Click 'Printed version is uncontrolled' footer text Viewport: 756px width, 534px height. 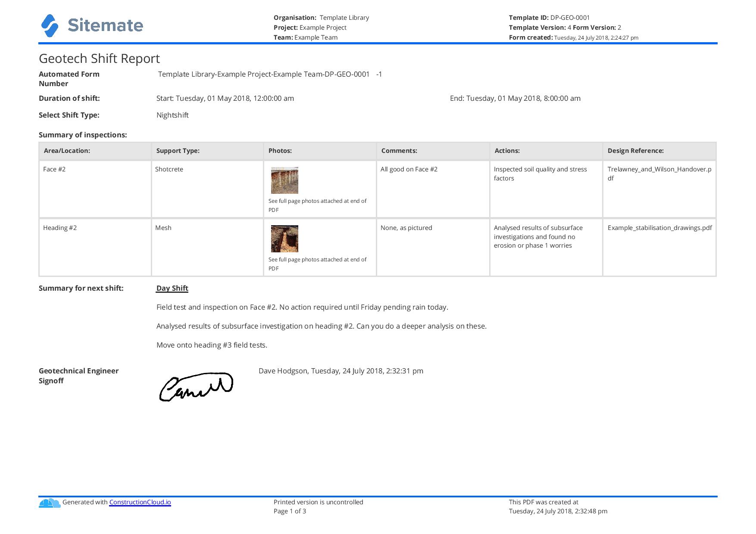(x=318, y=502)
